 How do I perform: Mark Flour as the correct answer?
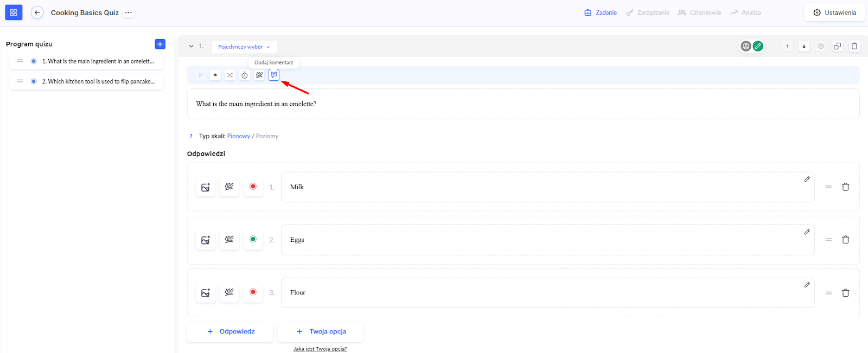(253, 292)
